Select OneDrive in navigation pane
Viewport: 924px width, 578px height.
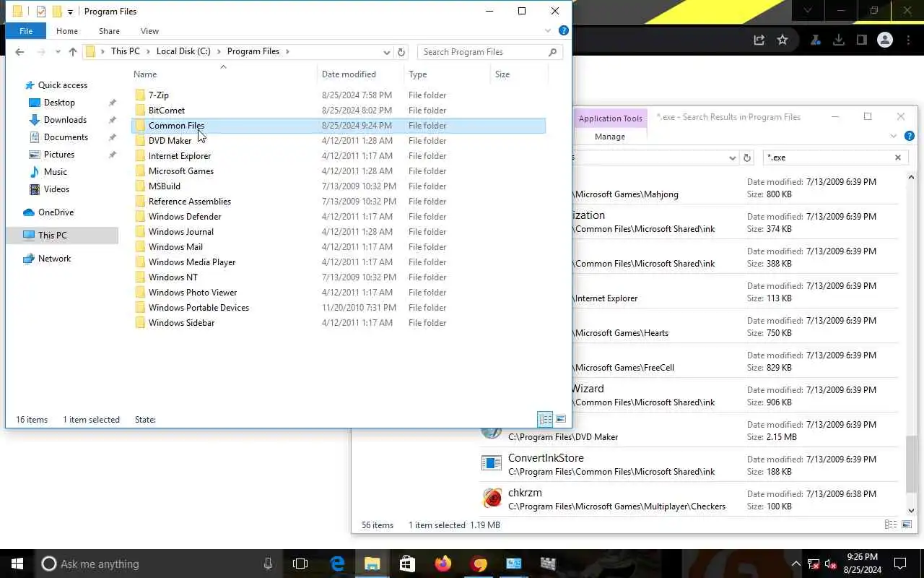[56, 212]
